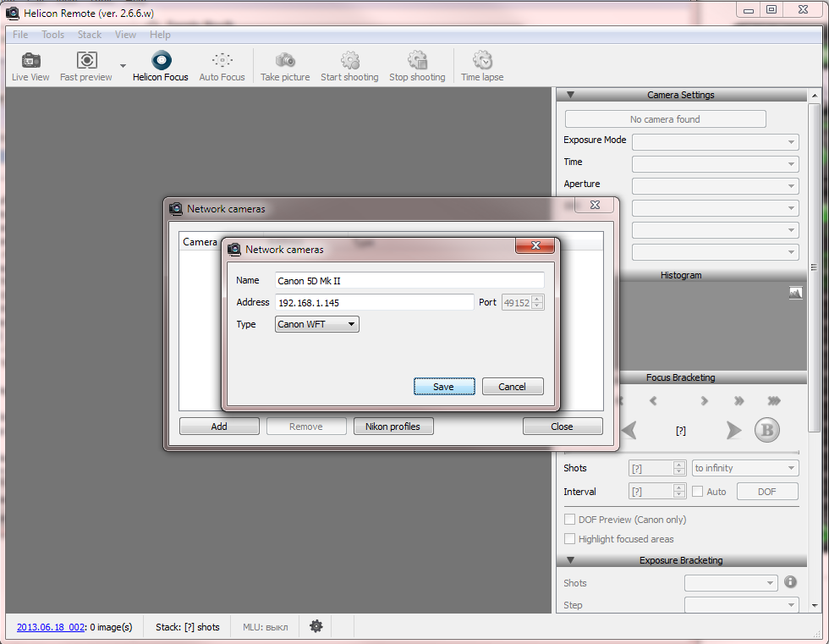
Task: Enable the Auto interval checkbox
Action: tap(697, 492)
